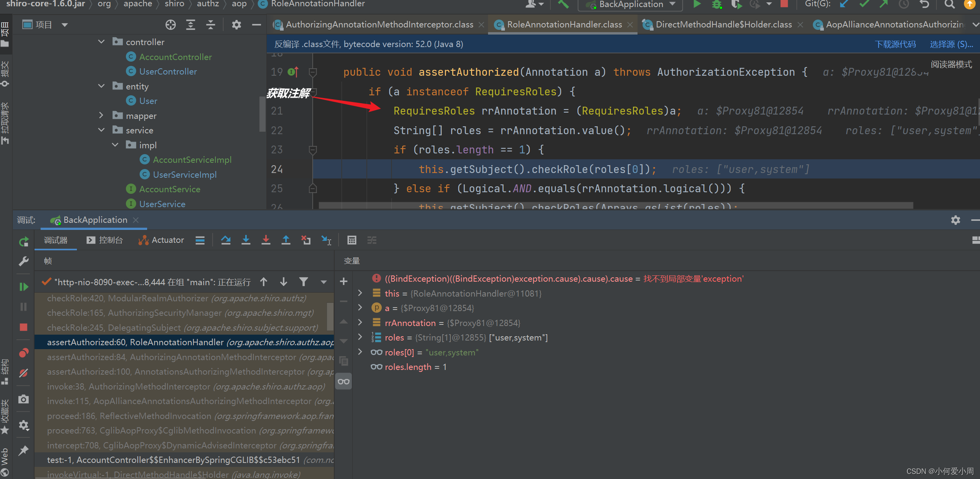Click the Evaluate Expression calculator icon
Image resolution: width=980 pixels, height=479 pixels.
tap(352, 240)
